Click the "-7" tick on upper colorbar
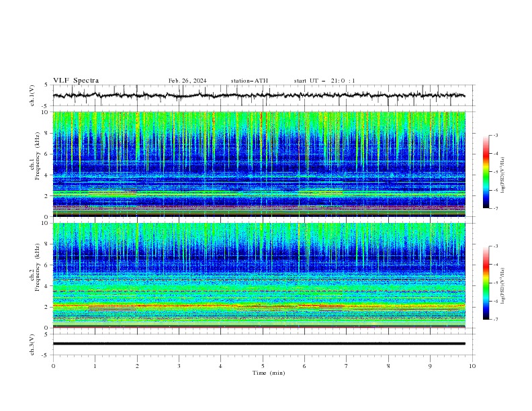The height and width of the screenshot is (411, 532). point(496,208)
